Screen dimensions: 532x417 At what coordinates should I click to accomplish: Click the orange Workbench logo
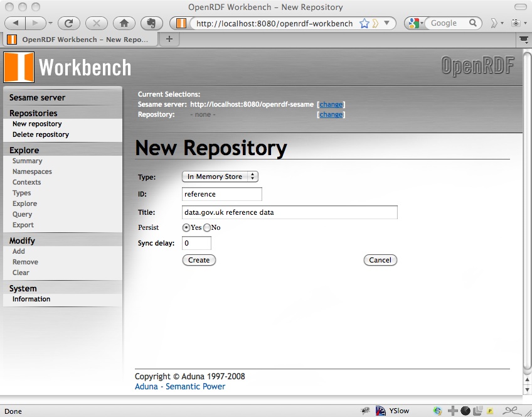click(19, 67)
